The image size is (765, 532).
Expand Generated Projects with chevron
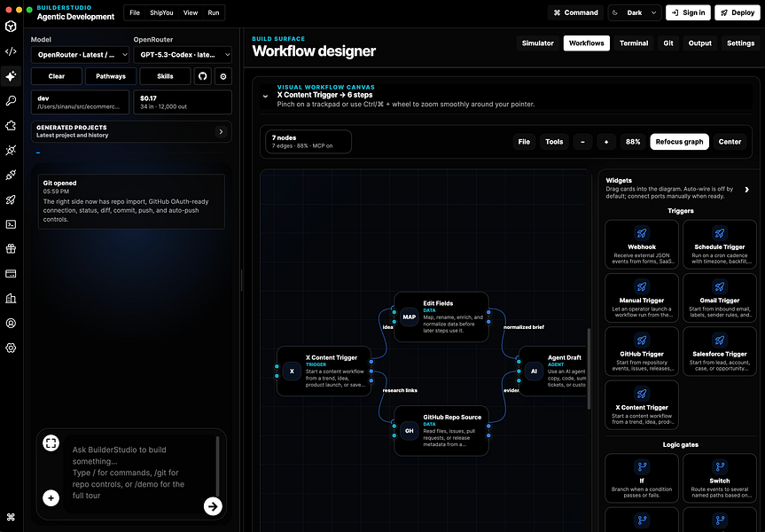click(x=221, y=132)
